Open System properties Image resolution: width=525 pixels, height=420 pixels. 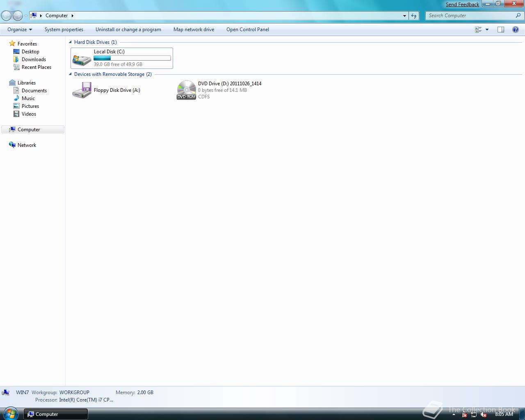64,30
